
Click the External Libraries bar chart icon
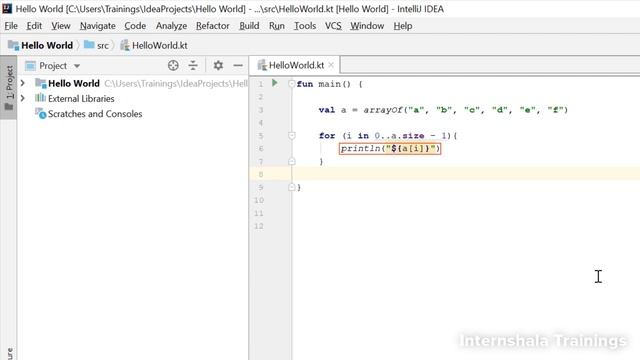(40, 98)
